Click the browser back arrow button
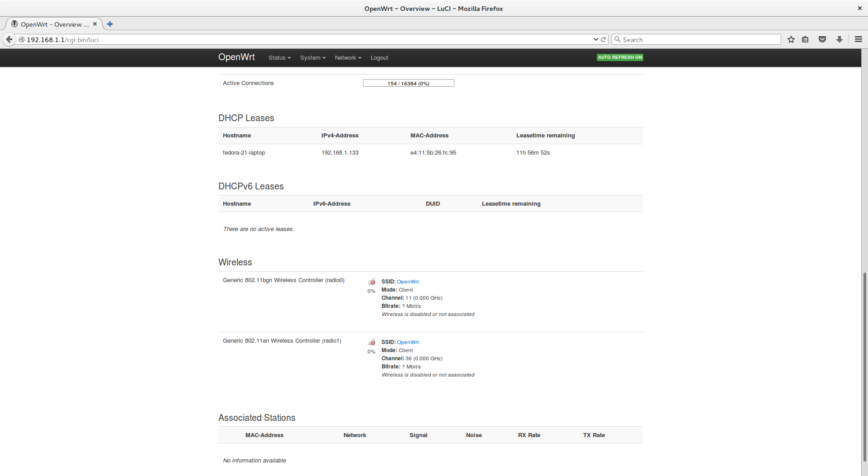The width and height of the screenshot is (868, 476). [9, 39]
